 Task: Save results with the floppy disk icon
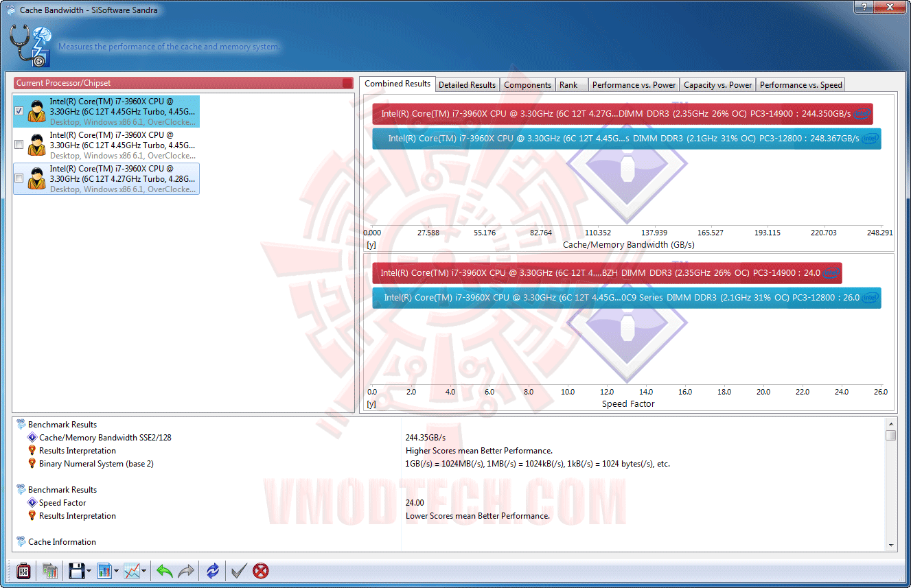76,570
